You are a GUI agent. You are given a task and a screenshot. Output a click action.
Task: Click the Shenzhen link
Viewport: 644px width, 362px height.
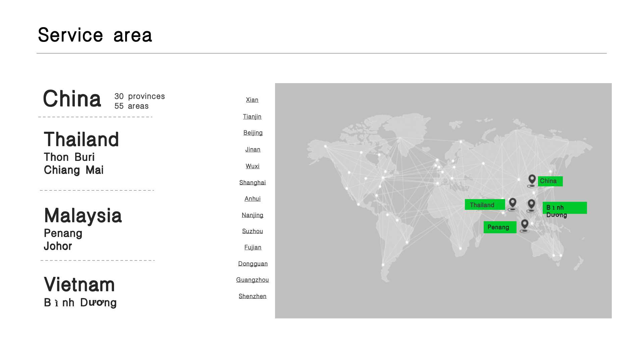pyautogui.click(x=253, y=296)
